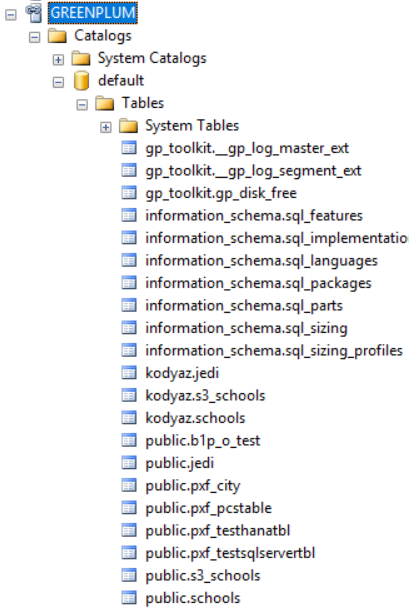Select information_schema.sql_parts table name

tap(244, 306)
